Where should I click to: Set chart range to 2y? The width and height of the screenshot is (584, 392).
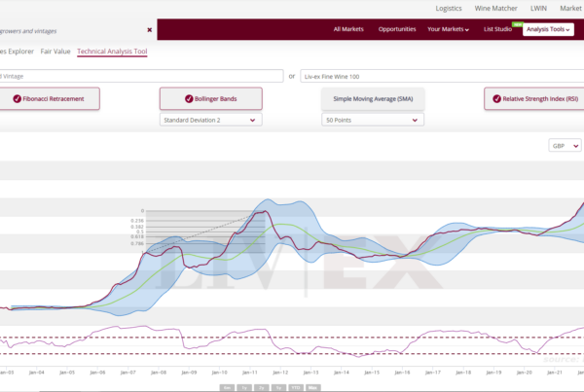pos(262,387)
